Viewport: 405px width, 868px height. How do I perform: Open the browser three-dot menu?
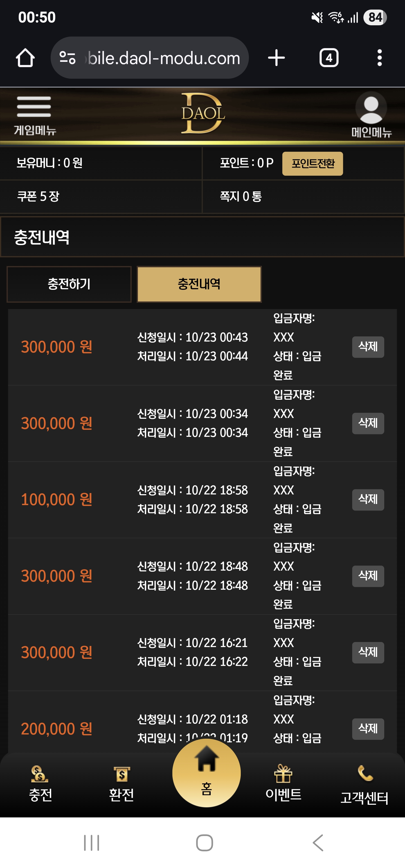point(379,58)
